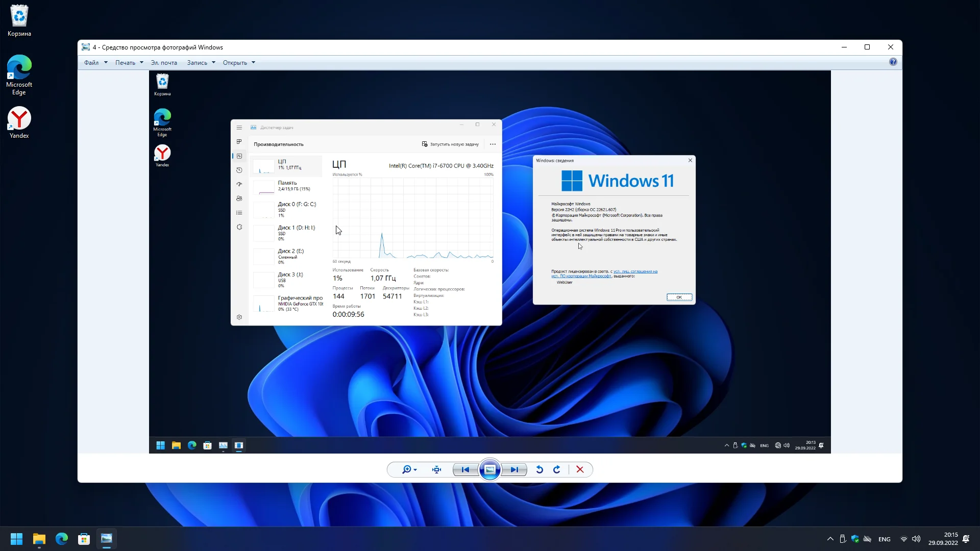Viewport: 980px width, 551px height.
Task: Click Эл. почта in the toolbar
Action: [164, 63]
